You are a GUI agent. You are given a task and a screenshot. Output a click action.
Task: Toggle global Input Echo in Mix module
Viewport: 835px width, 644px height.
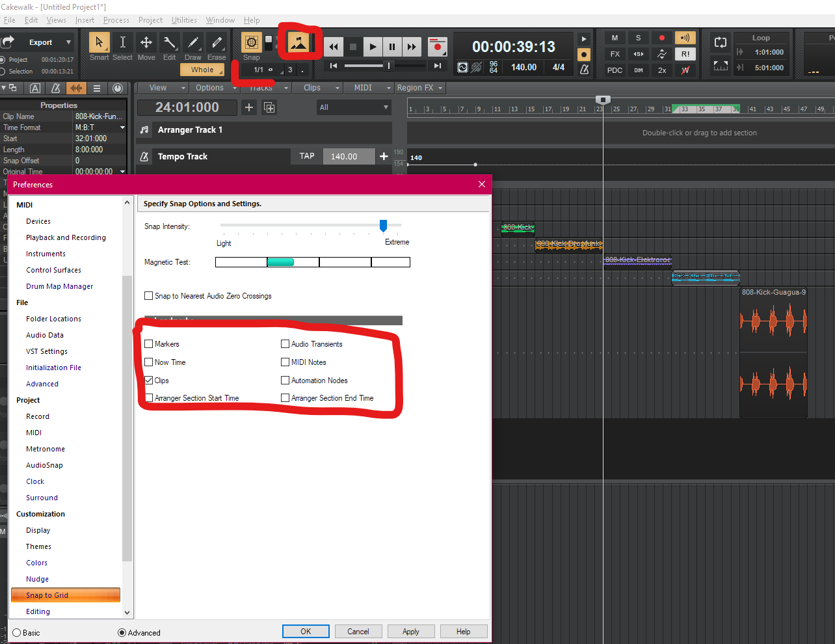point(685,38)
